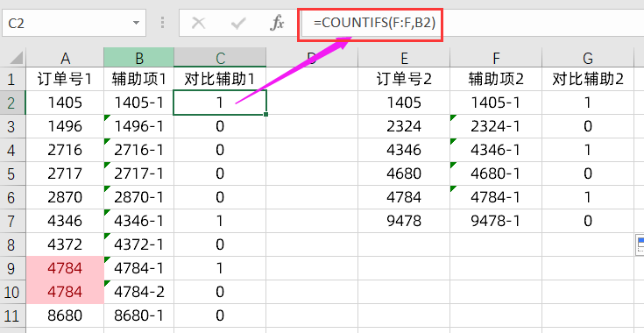Click cell E5 with value 4680
Screen dimensions: 644x333
coord(404,174)
